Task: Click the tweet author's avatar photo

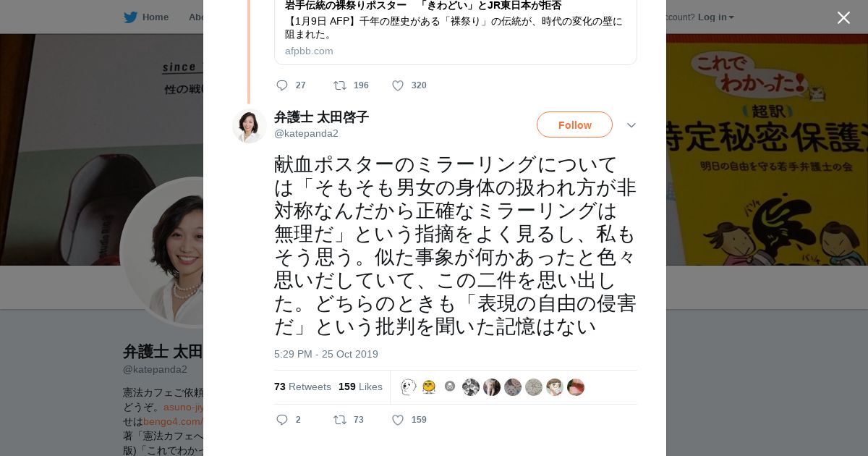Action: pyautogui.click(x=250, y=125)
